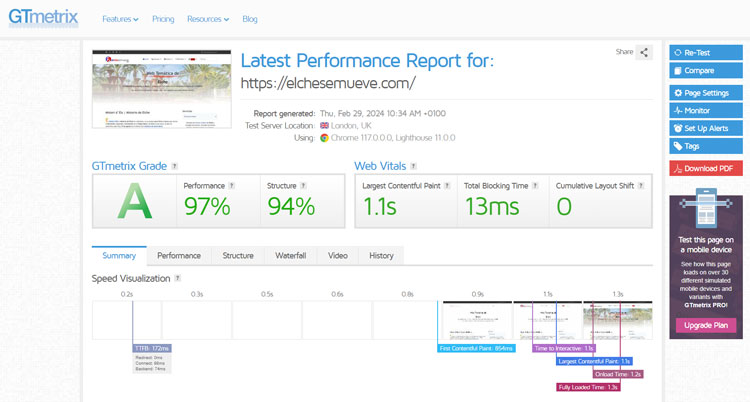Click the Largest Contentful Paint timeline marker
This screenshot has height=402, width=750.
tap(595, 361)
